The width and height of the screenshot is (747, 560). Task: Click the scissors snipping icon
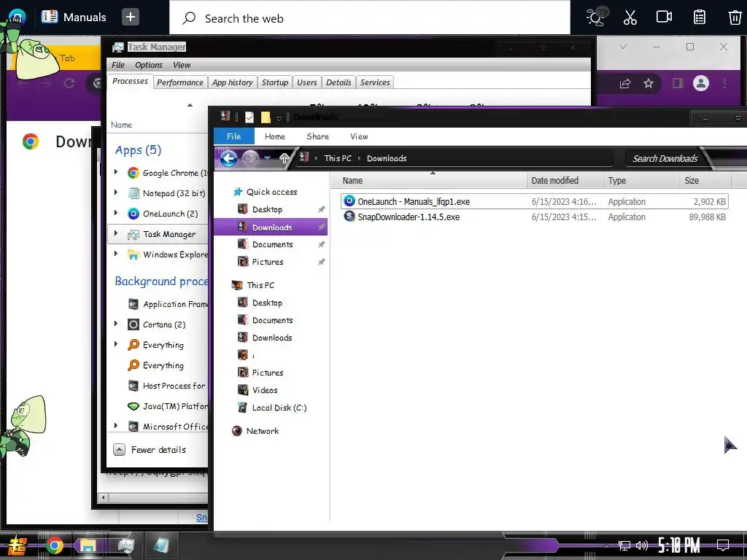(630, 17)
